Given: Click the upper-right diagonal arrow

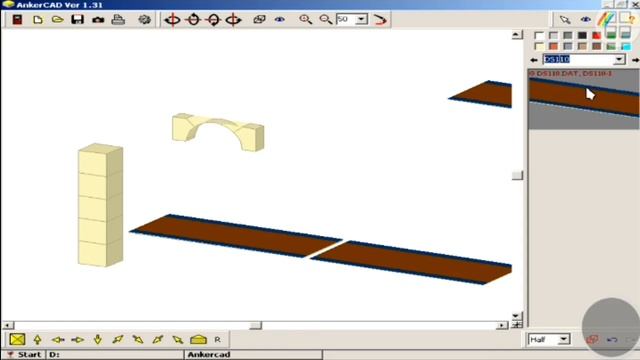Looking at the screenshot, I should (118, 339).
